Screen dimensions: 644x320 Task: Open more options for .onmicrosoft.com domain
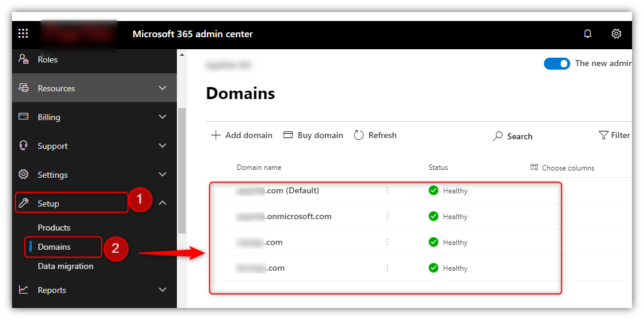387,216
